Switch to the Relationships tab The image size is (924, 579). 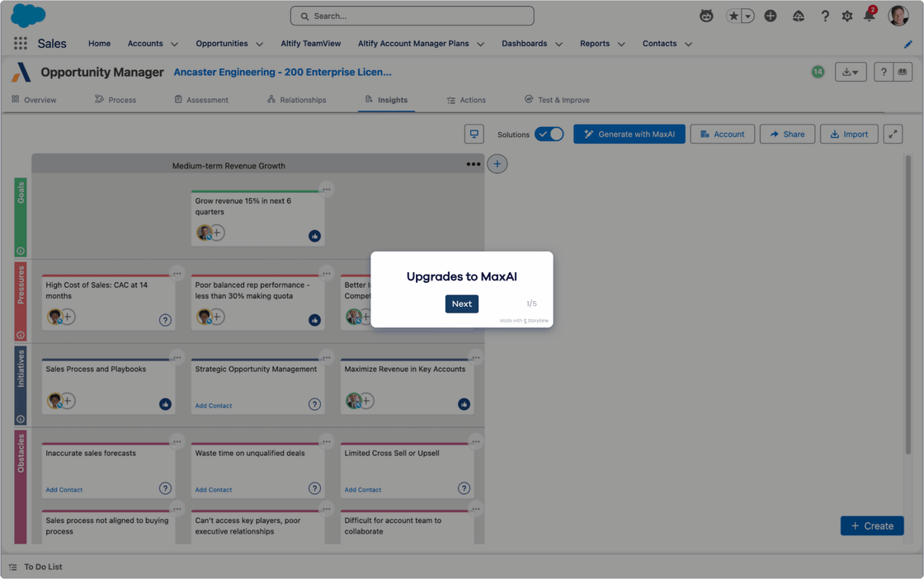pos(297,100)
